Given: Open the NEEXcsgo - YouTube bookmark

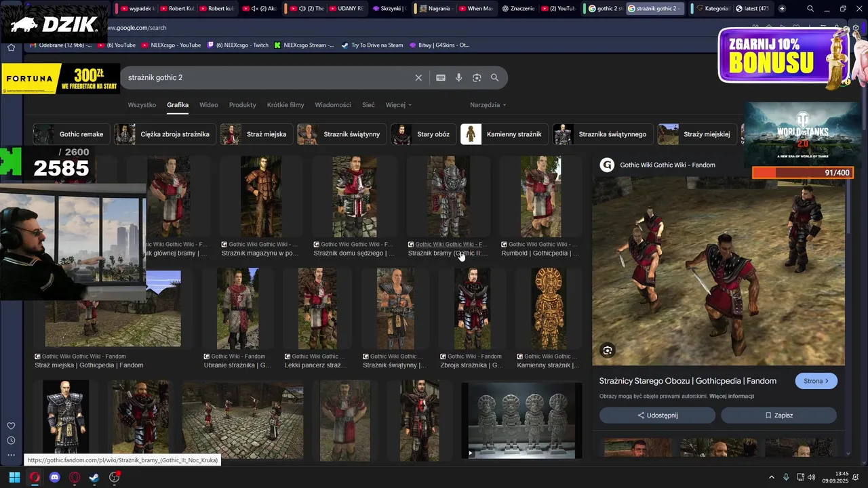Looking at the screenshot, I should 171,45.
